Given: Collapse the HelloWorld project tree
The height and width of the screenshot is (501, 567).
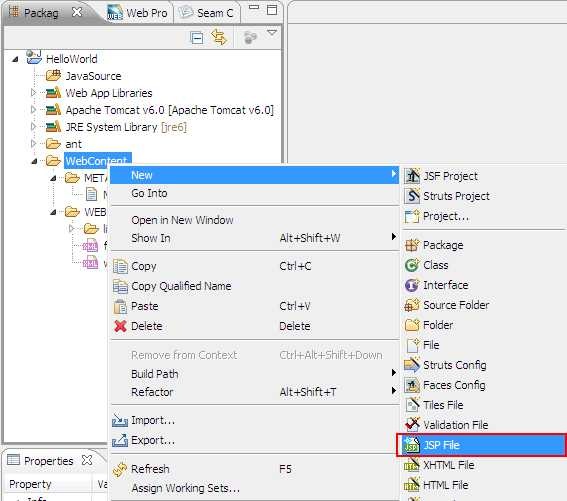Looking at the screenshot, I should pyautogui.click(x=15, y=59).
